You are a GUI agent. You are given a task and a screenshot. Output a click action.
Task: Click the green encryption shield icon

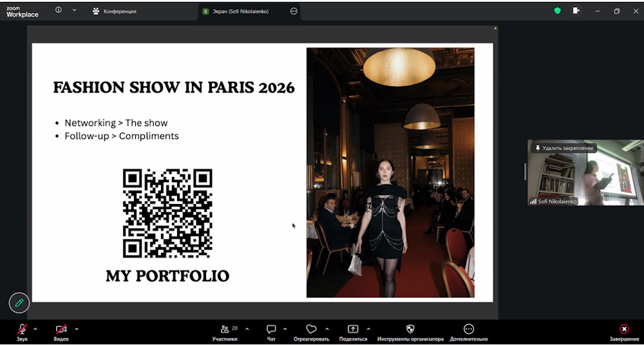558,11
